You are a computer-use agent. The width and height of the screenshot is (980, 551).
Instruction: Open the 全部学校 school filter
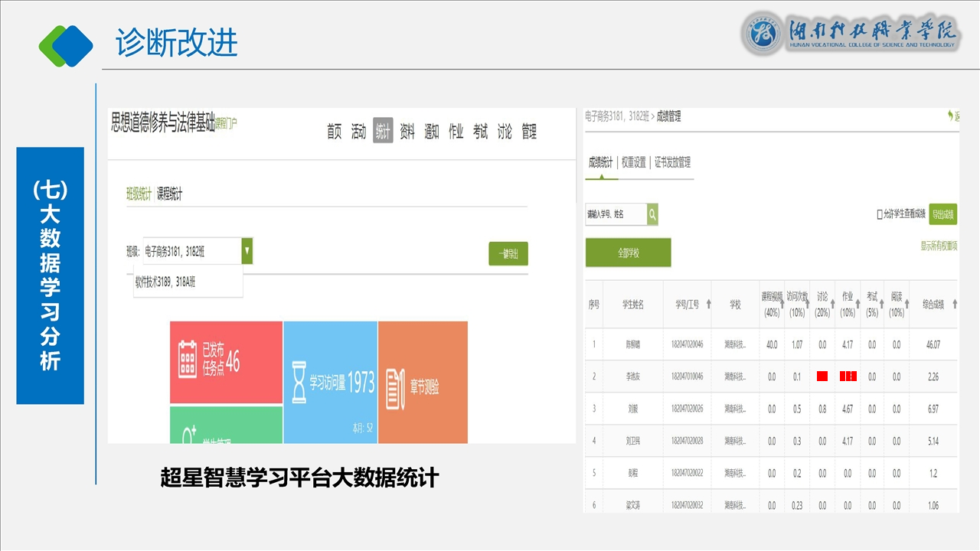coord(628,253)
